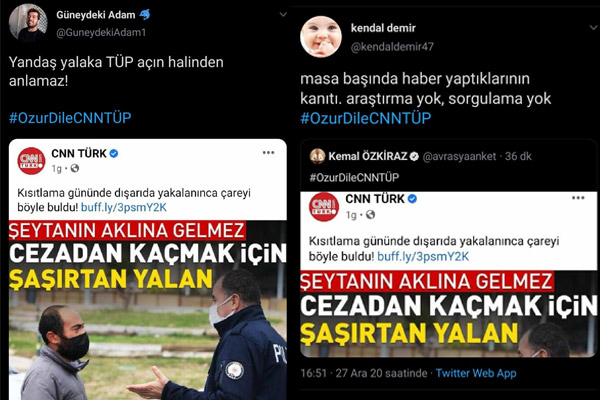Follow the buff.ly/3psmY2K link in left post
600x400 pixels.
124,207
